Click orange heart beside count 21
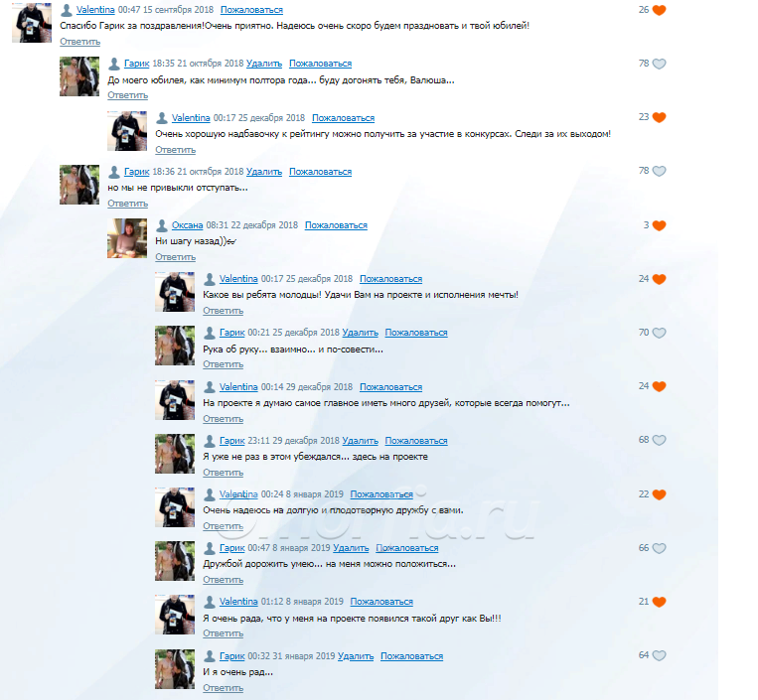Viewport: 758px width, 700px height. click(659, 602)
